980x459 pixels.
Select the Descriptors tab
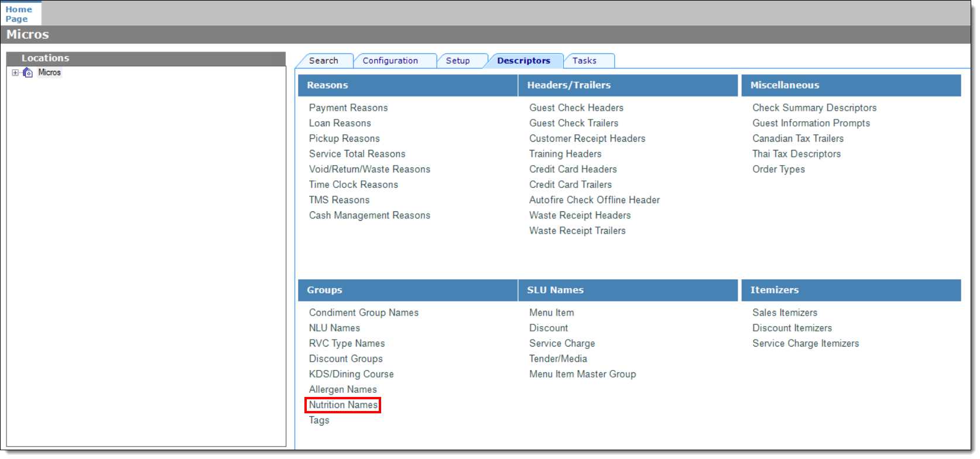[523, 61]
